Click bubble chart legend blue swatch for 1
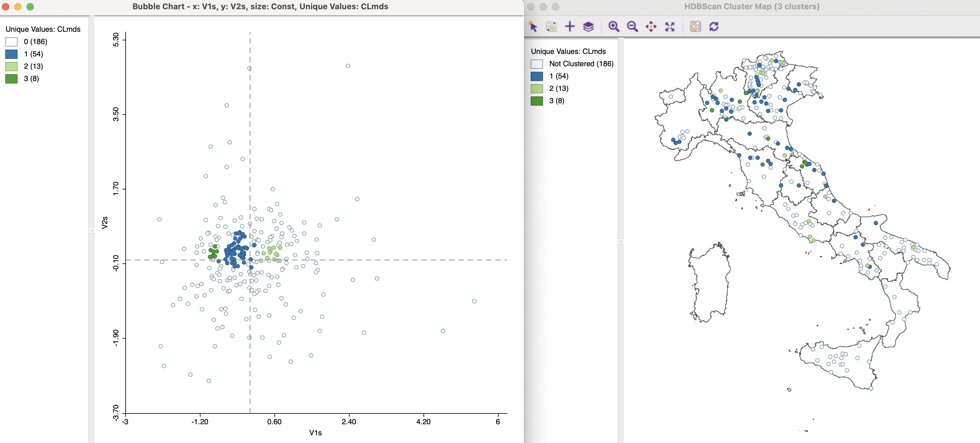 (11, 54)
